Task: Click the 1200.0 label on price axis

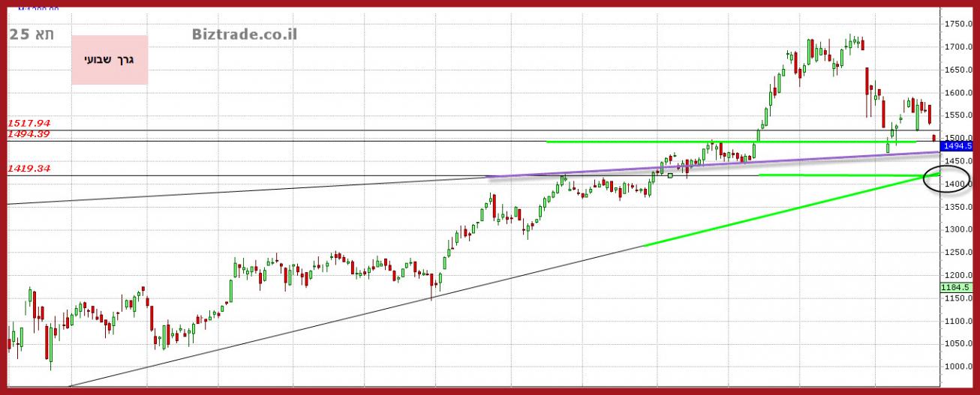Action: tap(959, 275)
